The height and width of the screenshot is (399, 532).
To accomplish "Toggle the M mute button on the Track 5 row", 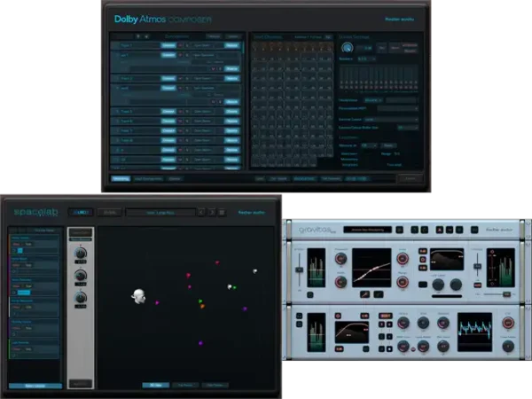I will (180, 112).
